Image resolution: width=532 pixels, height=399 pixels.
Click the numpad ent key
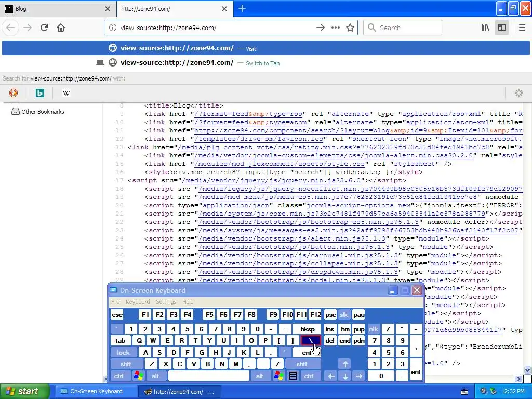[x=416, y=370]
